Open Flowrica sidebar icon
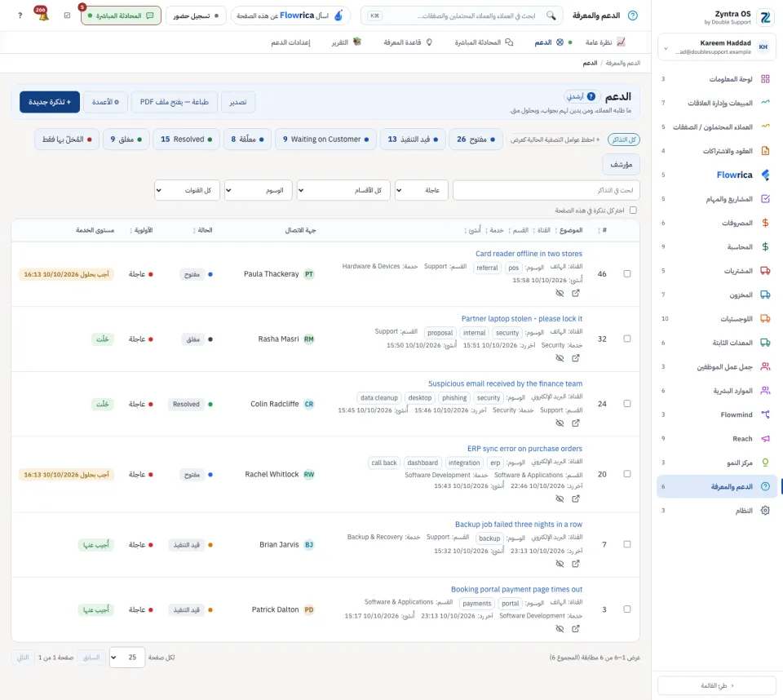The width and height of the screenshot is (783, 700). click(765, 175)
